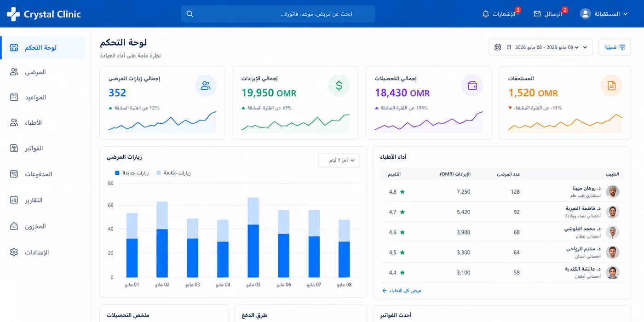The width and height of the screenshot is (644, 322).
Task: Click the الإعدادات settings gear icon
Action: [14, 252]
